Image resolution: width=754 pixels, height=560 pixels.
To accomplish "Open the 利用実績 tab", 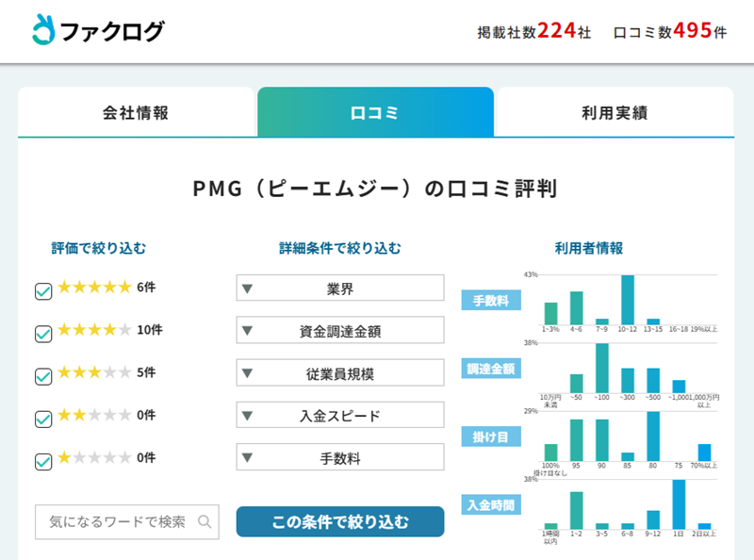I will coord(615,113).
